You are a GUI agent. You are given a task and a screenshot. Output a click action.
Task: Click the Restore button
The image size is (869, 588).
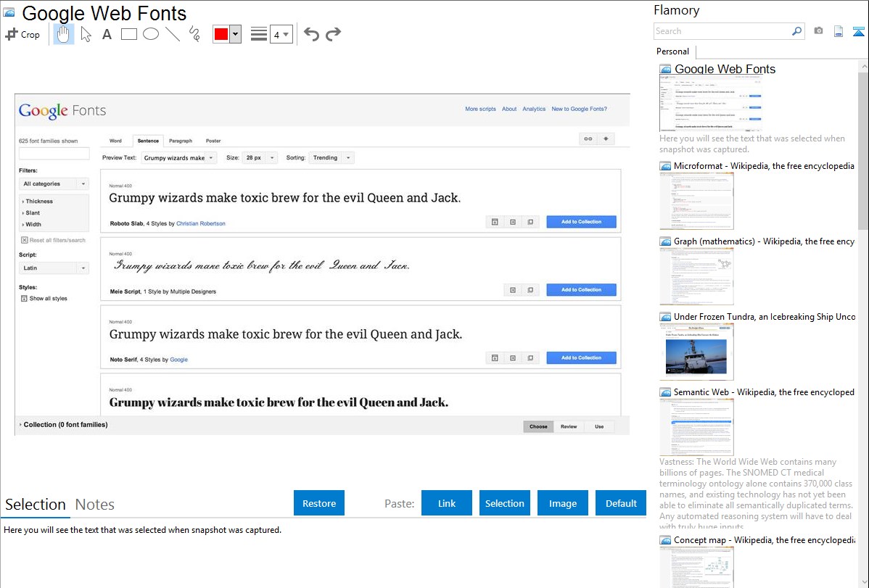319,503
